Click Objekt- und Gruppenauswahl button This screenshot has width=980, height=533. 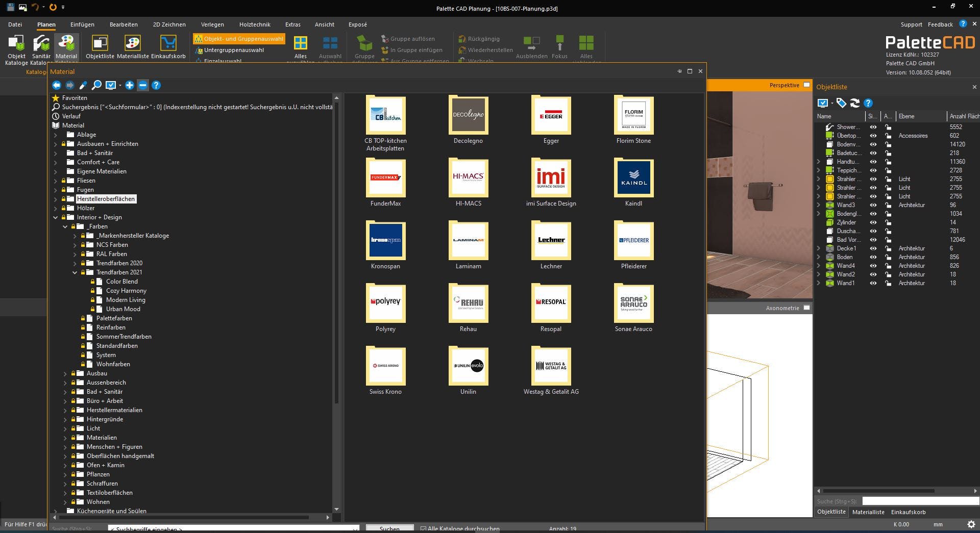(239, 39)
